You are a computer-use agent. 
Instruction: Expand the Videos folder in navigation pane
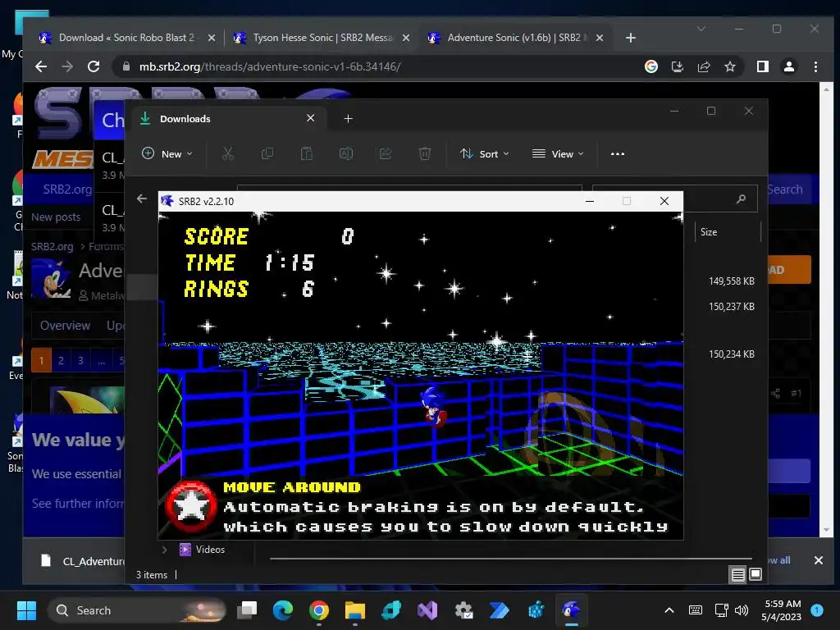pyautogui.click(x=164, y=550)
